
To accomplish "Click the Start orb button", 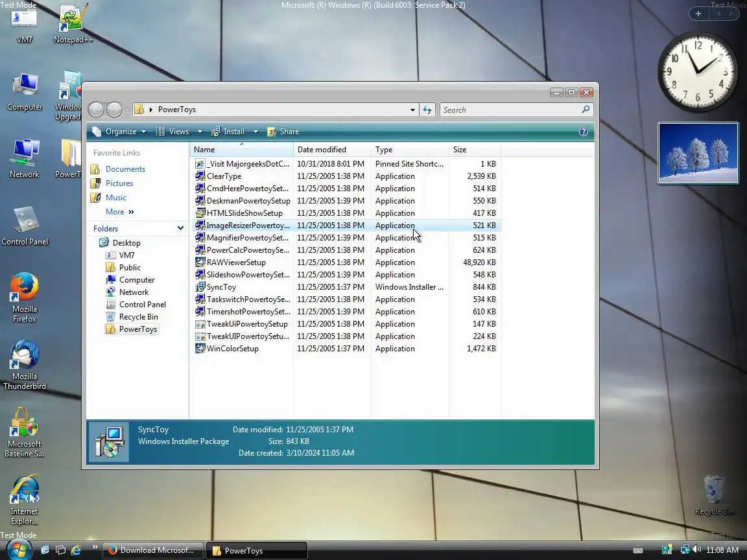I will (x=18, y=550).
